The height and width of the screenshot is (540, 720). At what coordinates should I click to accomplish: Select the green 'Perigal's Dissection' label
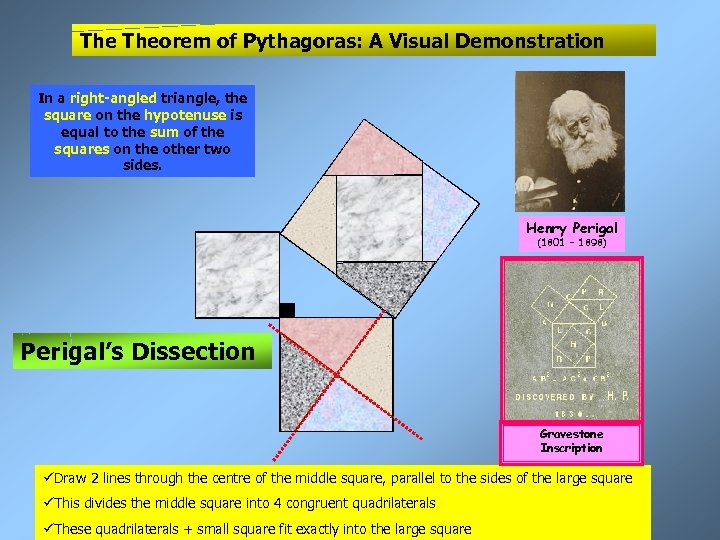coord(142,351)
